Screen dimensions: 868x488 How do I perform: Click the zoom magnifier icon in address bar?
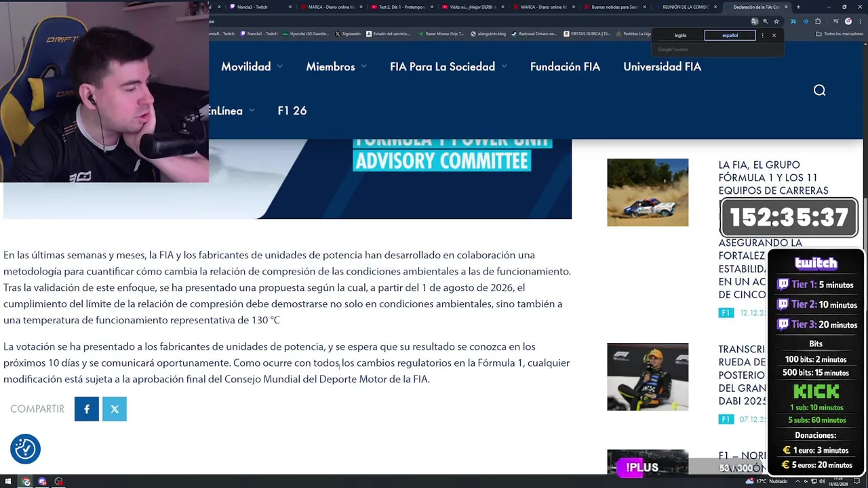click(766, 21)
